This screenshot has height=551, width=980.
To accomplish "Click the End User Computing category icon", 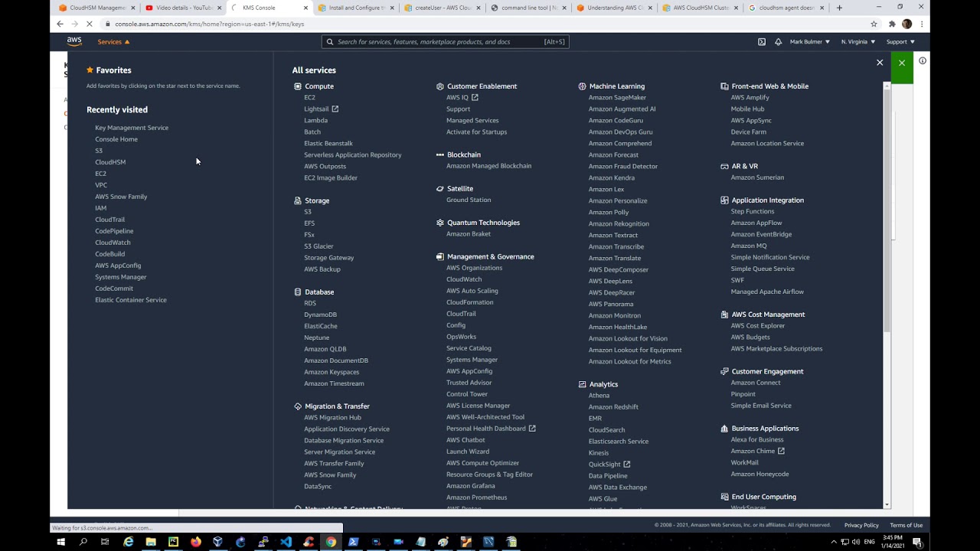I will coord(724,497).
